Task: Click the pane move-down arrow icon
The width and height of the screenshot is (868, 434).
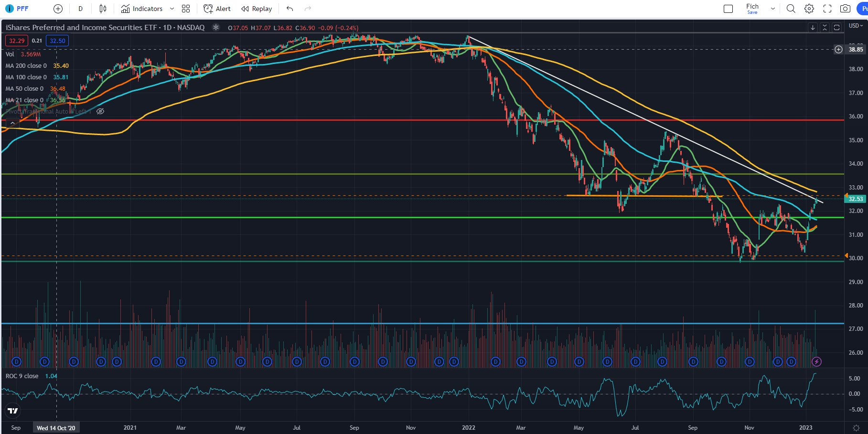Action: coord(813,27)
